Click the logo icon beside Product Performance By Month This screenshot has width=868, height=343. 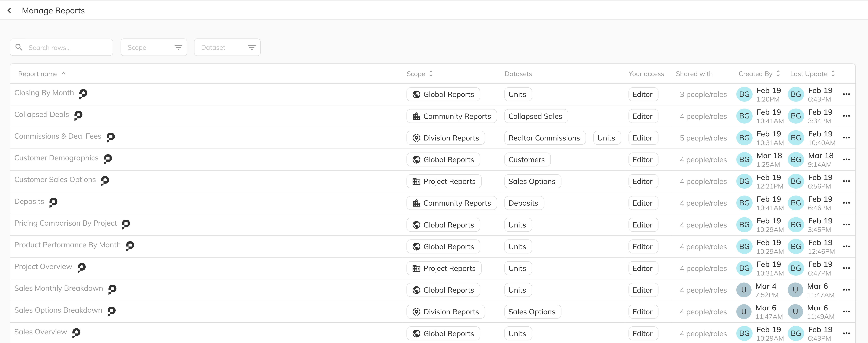coord(130,246)
